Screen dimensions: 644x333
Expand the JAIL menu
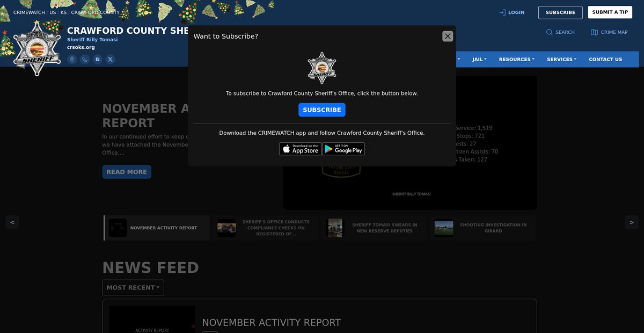click(479, 59)
